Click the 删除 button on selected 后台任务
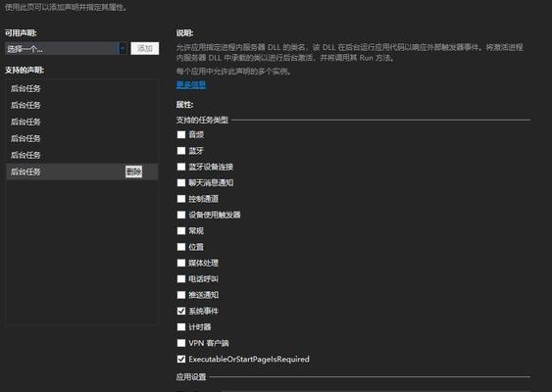 [133, 171]
